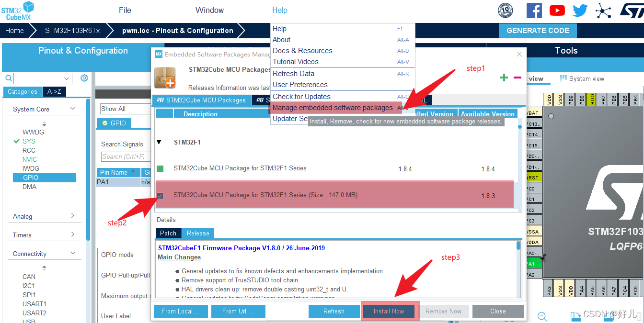The image size is (644, 323).
Task: Click the ST logo in top-right corner
Action: (x=632, y=11)
